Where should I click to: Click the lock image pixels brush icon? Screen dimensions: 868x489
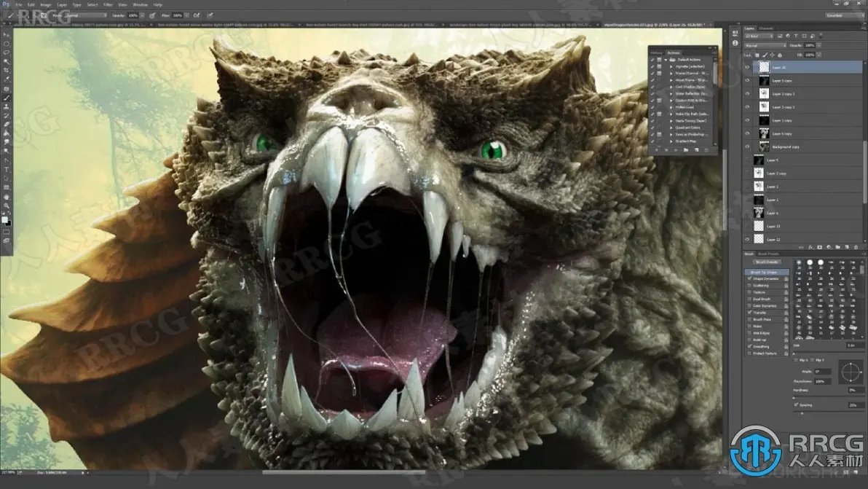click(x=765, y=55)
